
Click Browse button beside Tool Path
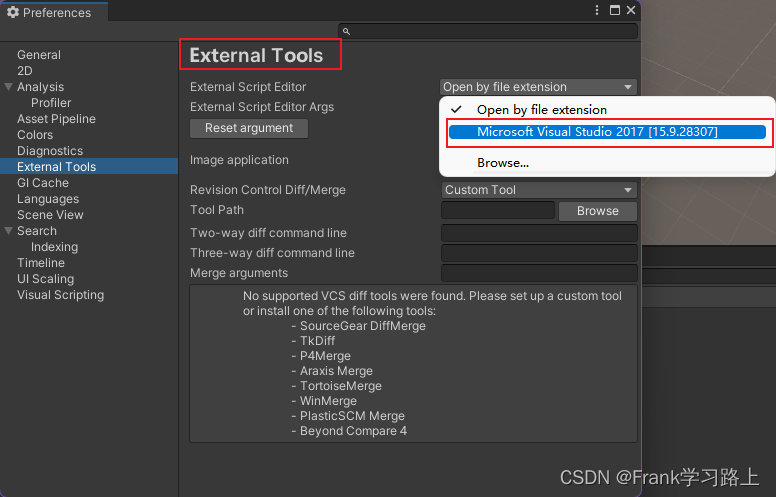tap(598, 211)
